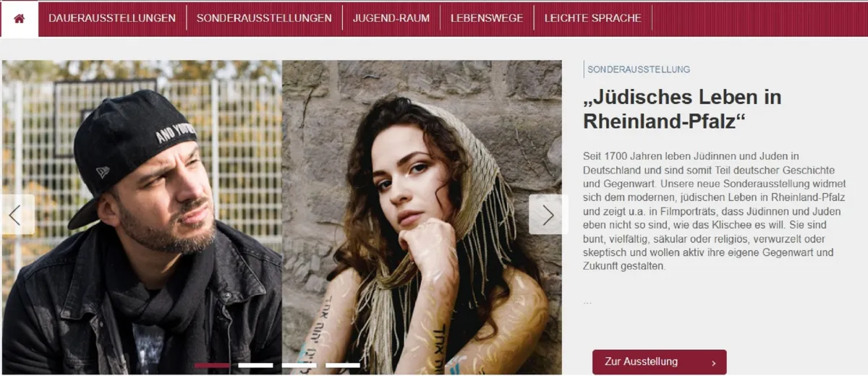Open headline Jüdisches Leben in Rheinland-Pfalz

(x=682, y=109)
